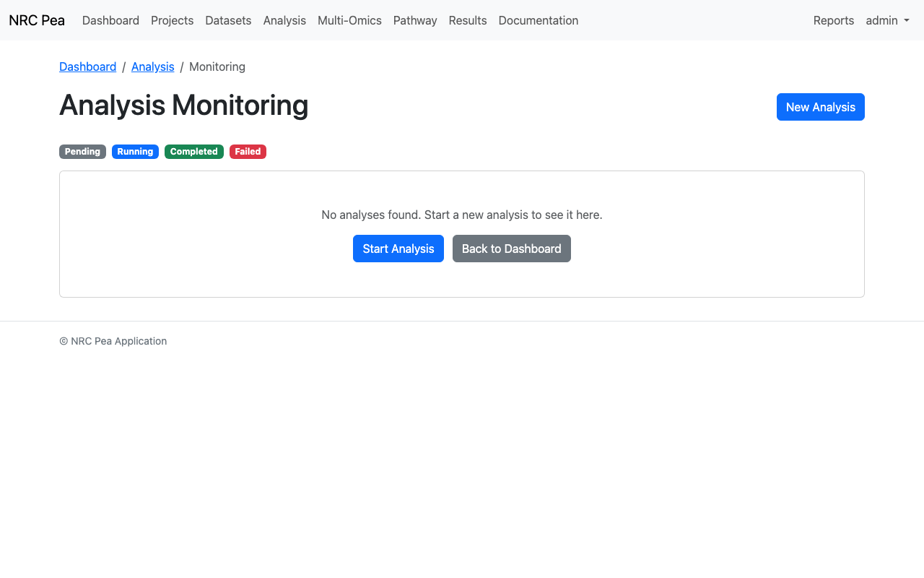924x578 pixels.
Task: Open the Datasets page
Action: coord(228,21)
